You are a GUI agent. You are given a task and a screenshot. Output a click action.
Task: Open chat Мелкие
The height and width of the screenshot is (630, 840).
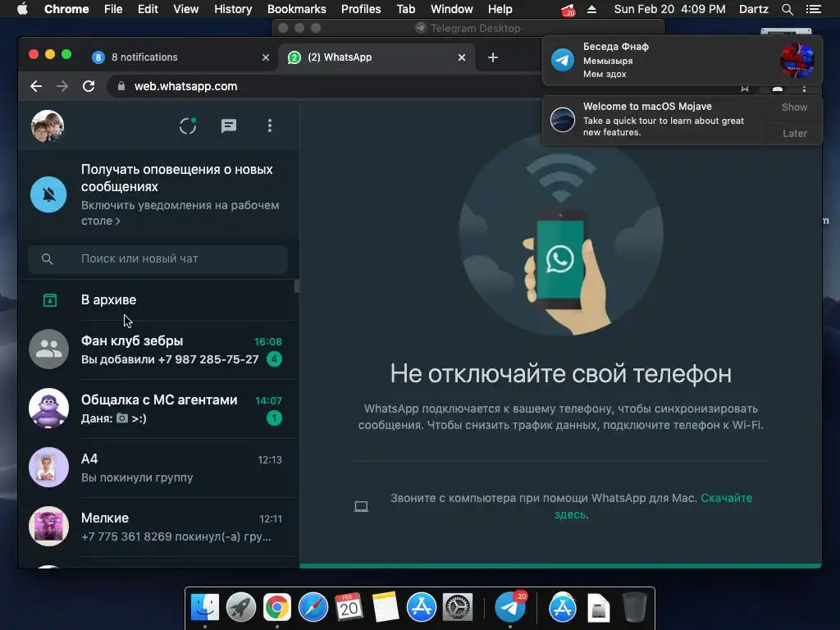(158, 527)
